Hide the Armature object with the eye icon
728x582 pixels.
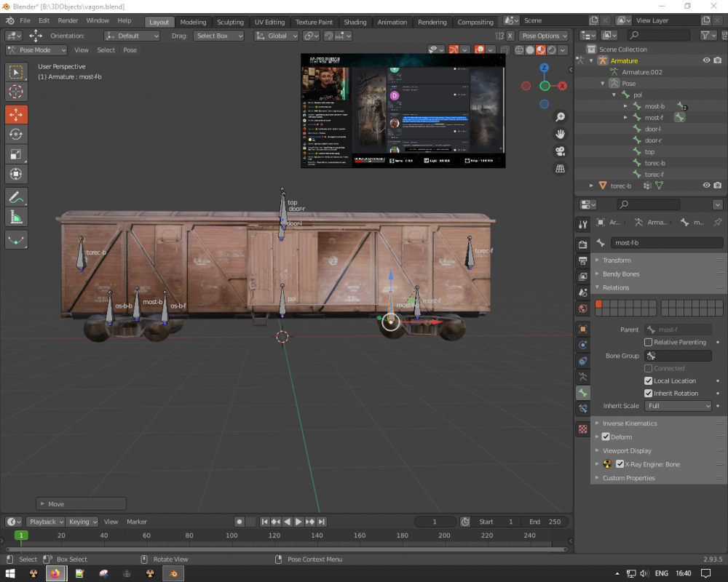point(706,60)
